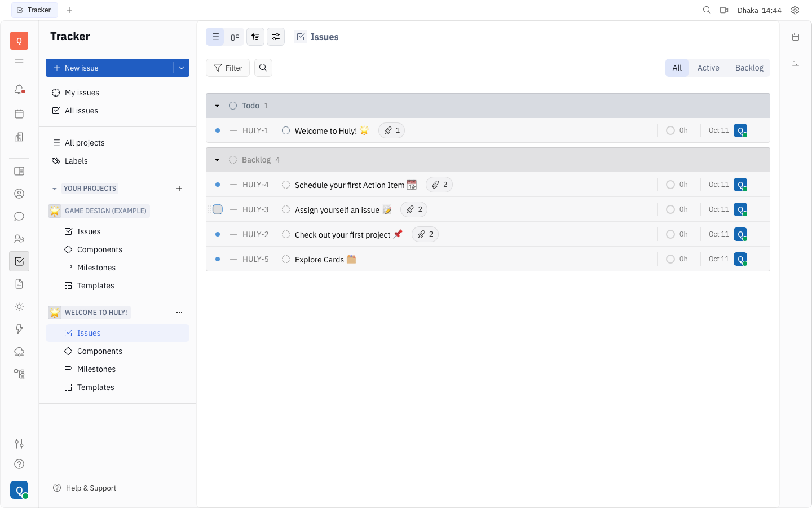Add a new project with plus icon
This screenshot has width=812, height=508.
179,189
